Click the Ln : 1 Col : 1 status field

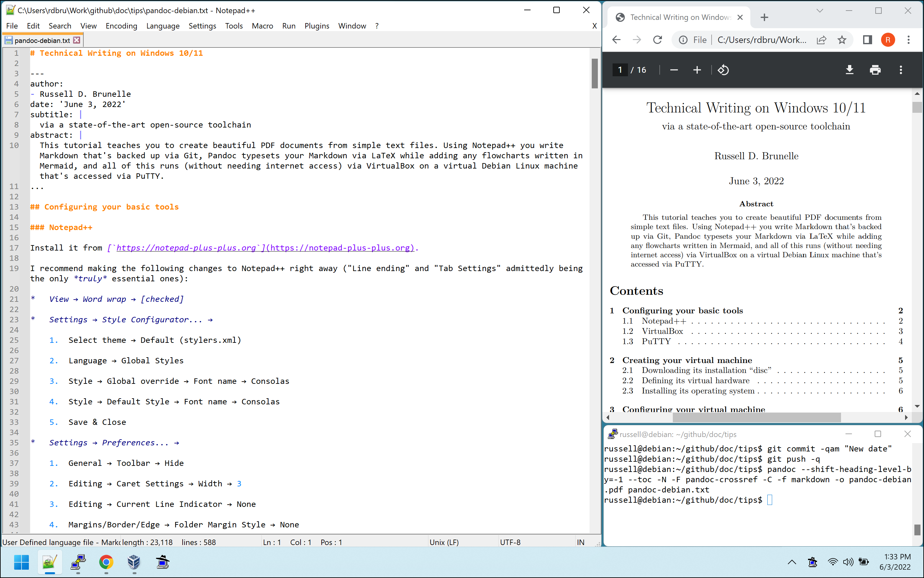coord(302,542)
